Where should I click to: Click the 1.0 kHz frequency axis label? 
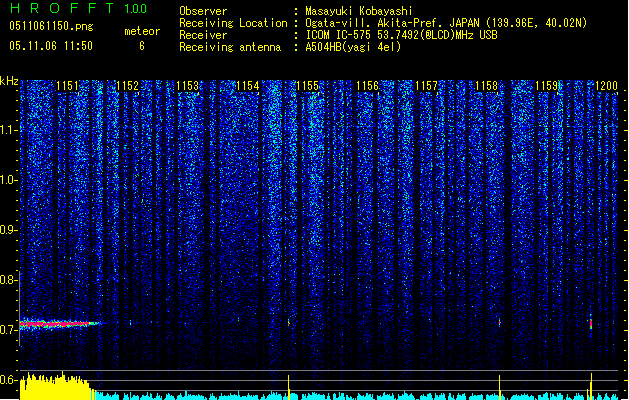8,180
